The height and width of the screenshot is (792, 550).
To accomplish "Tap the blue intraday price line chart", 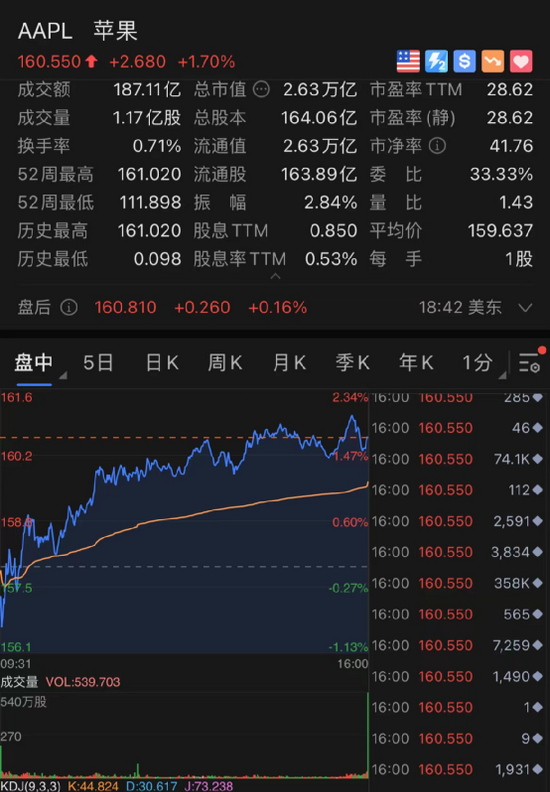I will click(184, 520).
